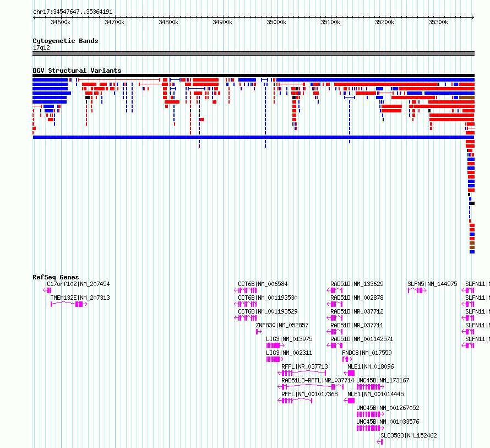This screenshot has width=490, height=448.
Task: Open RAD51L3-RFFL|NR_037714 gene label
Action: [318, 380]
